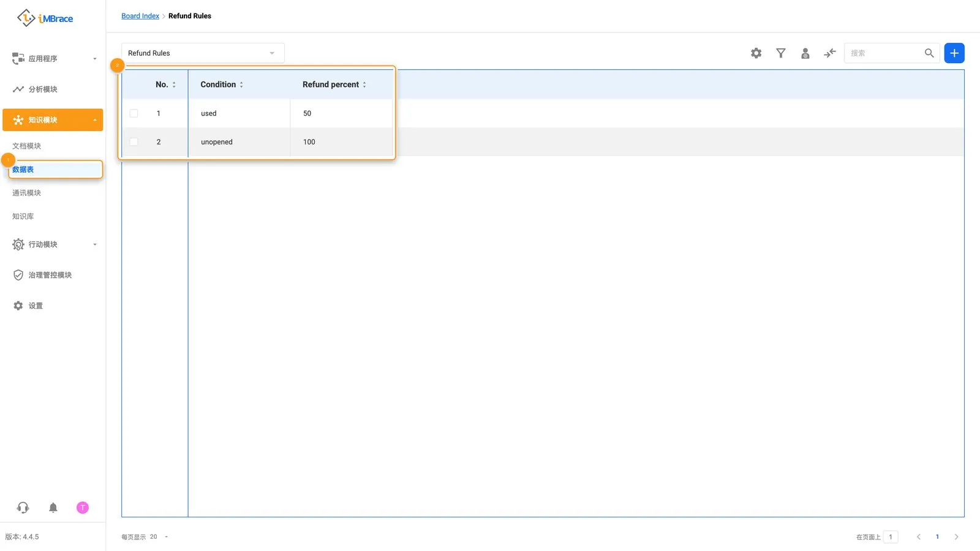The width and height of the screenshot is (980, 551).
Task: Expand the 行动模块 sidebar menu
Action: (x=53, y=244)
